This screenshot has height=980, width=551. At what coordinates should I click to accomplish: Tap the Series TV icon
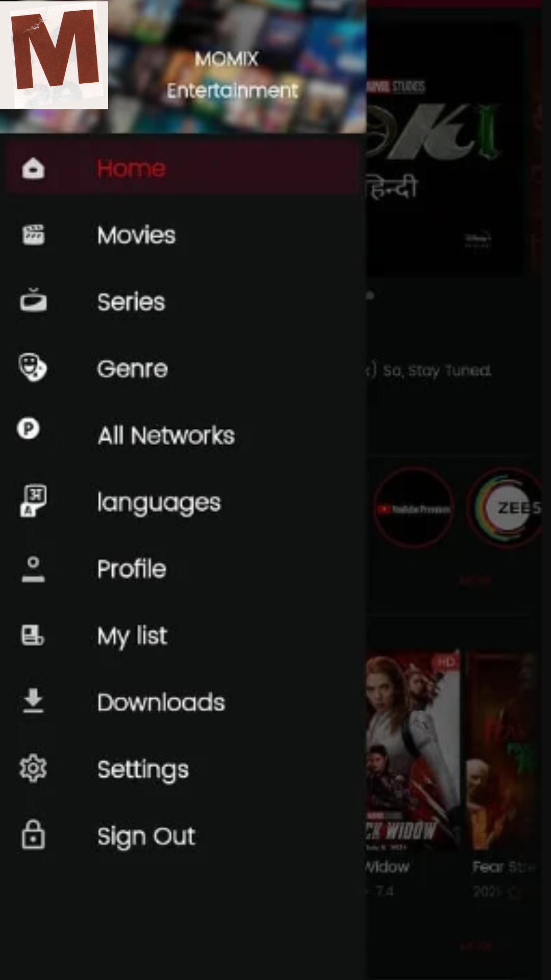click(x=33, y=300)
